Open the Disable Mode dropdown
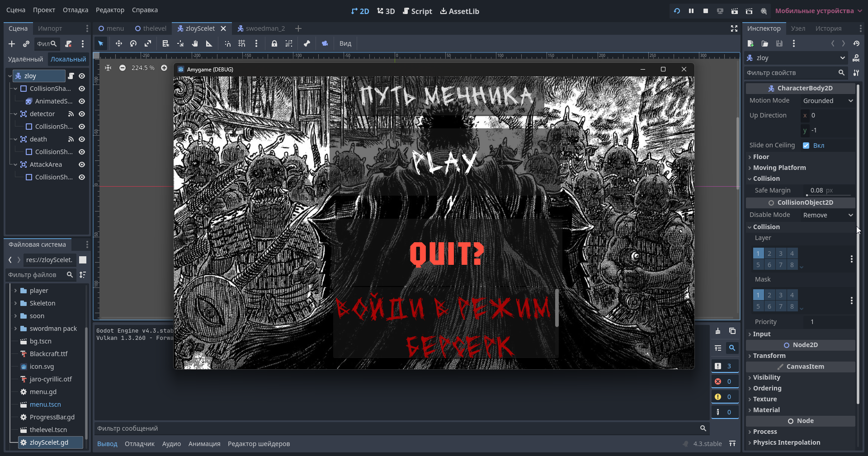868x456 pixels. [x=828, y=215]
